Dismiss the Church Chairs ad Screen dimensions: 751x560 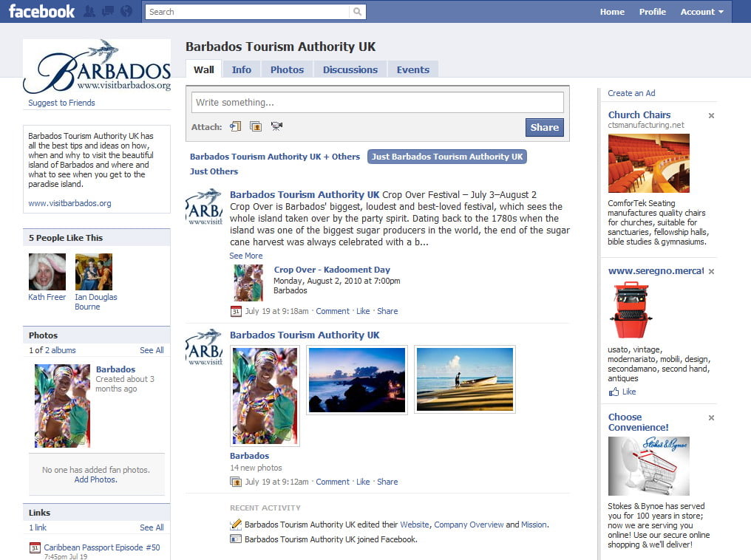[x=711, y=116]
